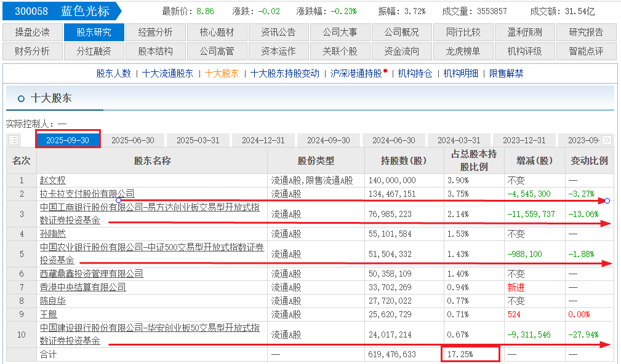This screenshot has height=364, width=621.
Task: Select the 2024-12-31 report date tab
Action: pos(263,140)
